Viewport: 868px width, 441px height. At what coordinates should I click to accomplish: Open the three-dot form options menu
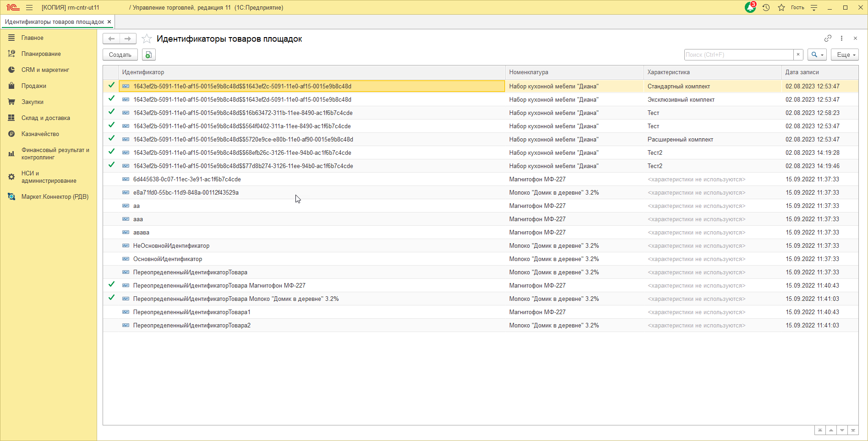point(841,38)
